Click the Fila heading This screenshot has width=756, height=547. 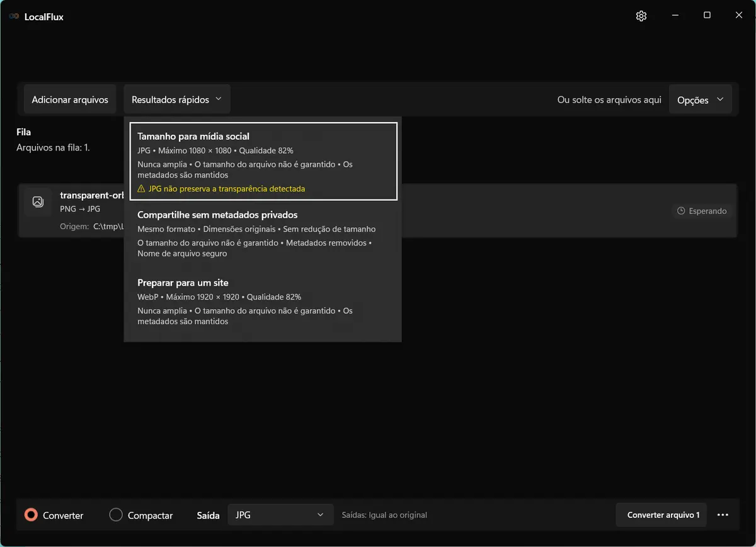pyautogui.click(x=23, y=132)
